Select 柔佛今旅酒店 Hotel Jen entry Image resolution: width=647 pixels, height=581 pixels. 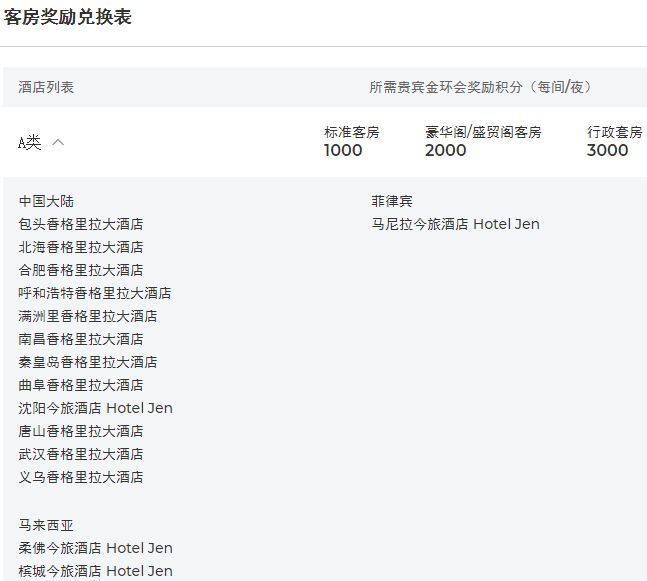point(95,548)
